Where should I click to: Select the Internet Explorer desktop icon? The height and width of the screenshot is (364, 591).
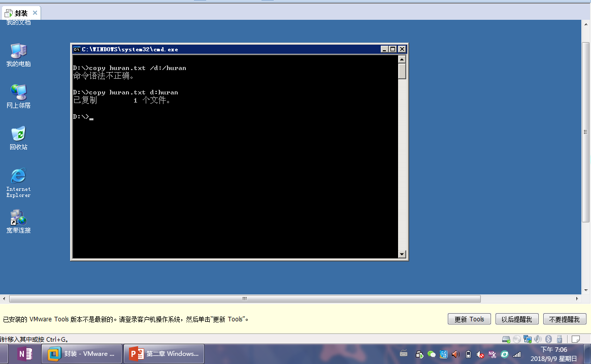18,183
